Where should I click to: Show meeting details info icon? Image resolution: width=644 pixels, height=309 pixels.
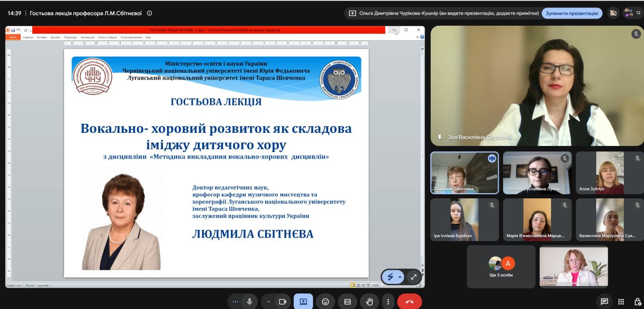149,13
